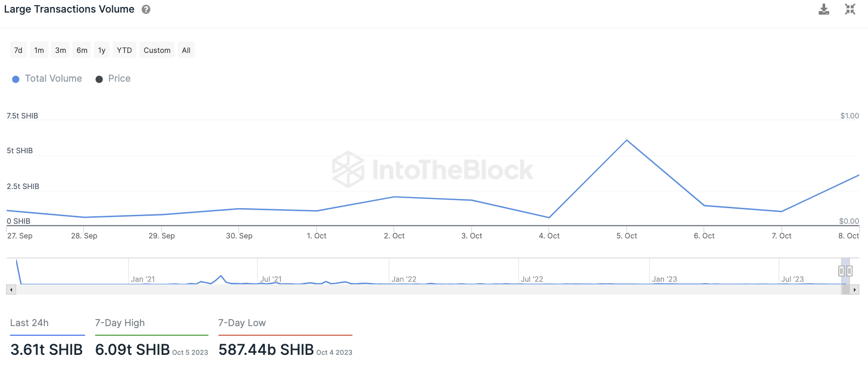The width and height of the screenshot is (868, 372).
Task: Show All historical data
Action: pyautogui.click(x=186, y=50)
